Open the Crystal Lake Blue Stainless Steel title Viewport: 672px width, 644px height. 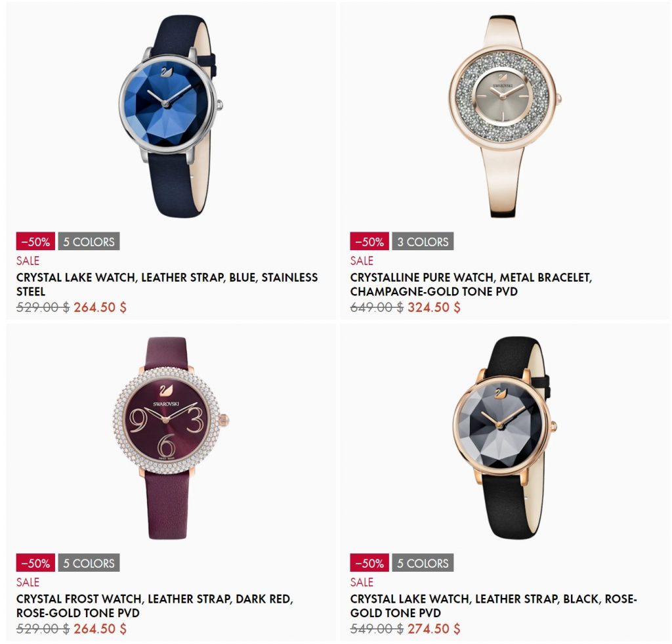point(167,284)
